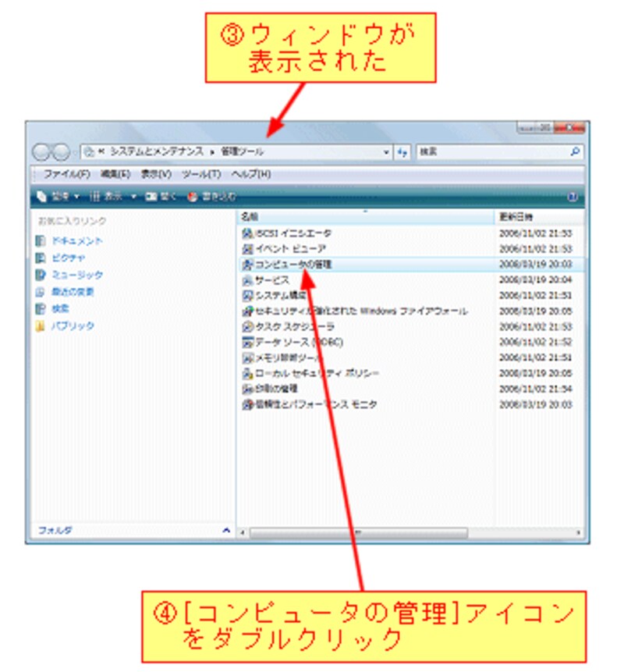Select the date in the サービス row

click(x=535, y=280)
